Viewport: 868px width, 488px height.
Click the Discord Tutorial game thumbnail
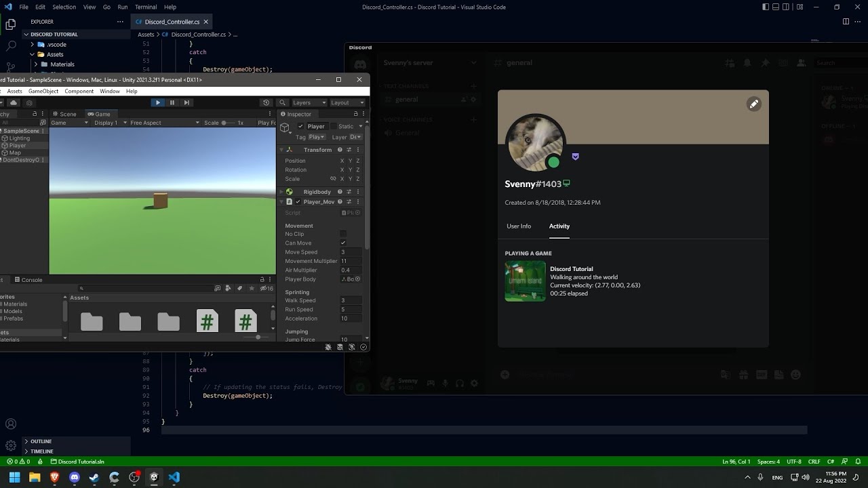[x=526, y=281]
